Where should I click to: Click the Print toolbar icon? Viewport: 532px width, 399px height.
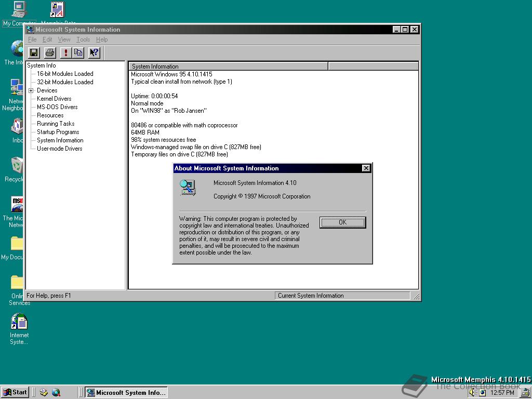pos(50,52)
